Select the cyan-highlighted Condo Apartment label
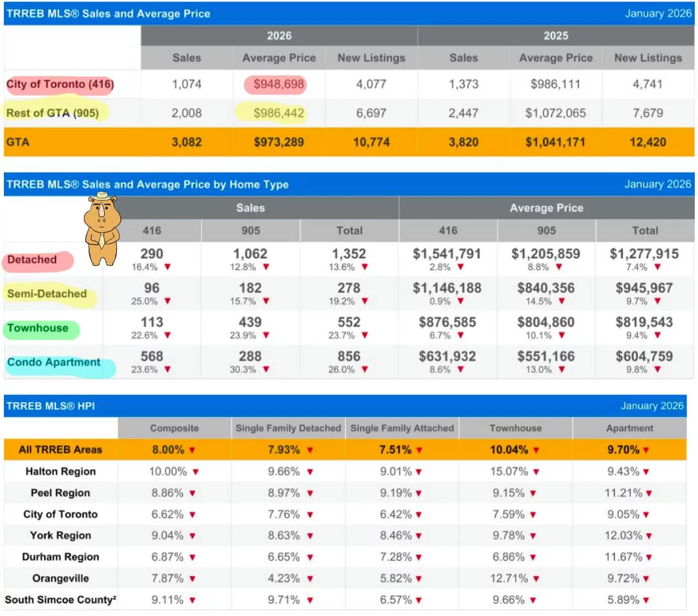This screenshot has height=616, width=698. [x=54, y=363]
